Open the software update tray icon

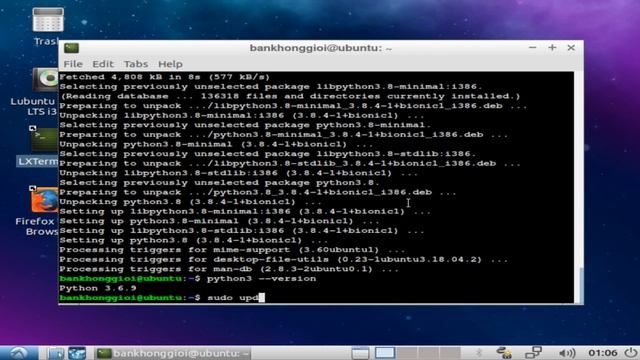[x=504, y=353]
